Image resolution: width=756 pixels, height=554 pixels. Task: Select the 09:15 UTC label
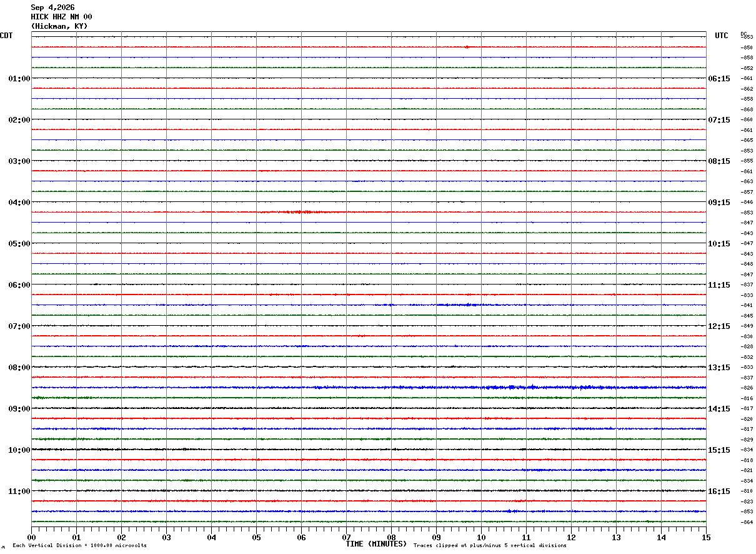(719, 203)
